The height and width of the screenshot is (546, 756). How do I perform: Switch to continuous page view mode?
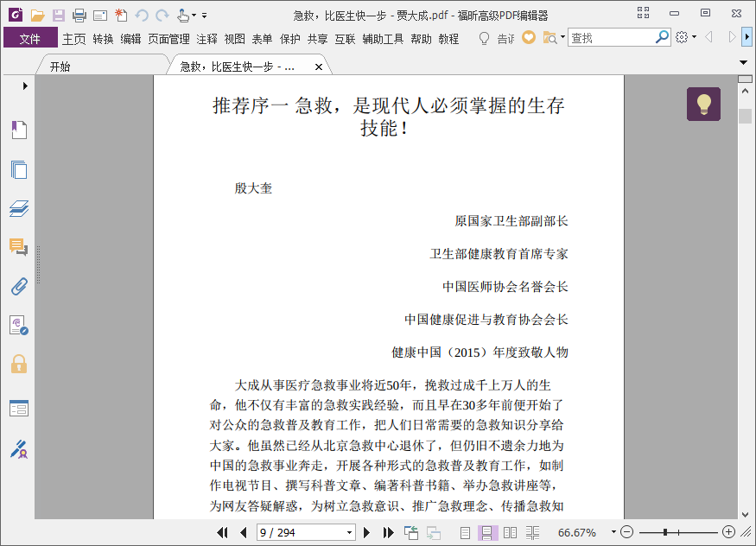487,532
